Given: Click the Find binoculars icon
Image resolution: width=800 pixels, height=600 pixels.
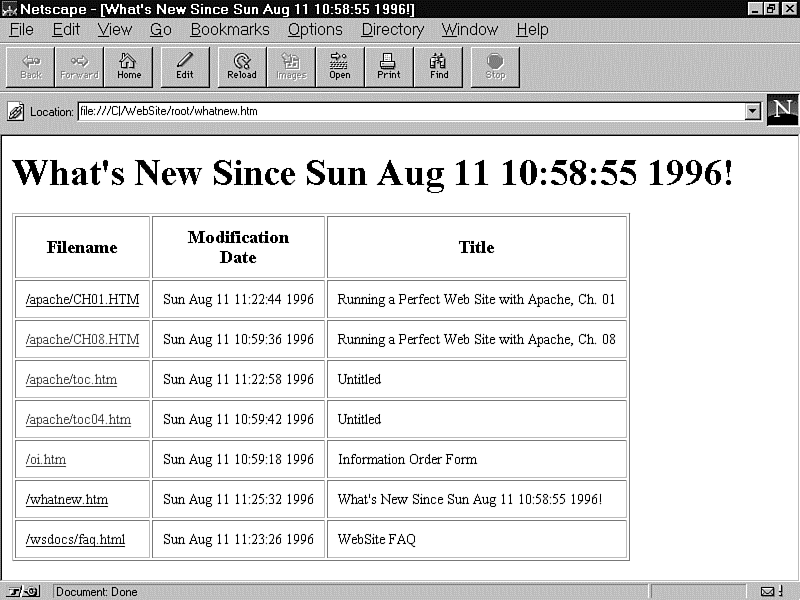Looking at the screenshot, I should (x=439, y=66).
